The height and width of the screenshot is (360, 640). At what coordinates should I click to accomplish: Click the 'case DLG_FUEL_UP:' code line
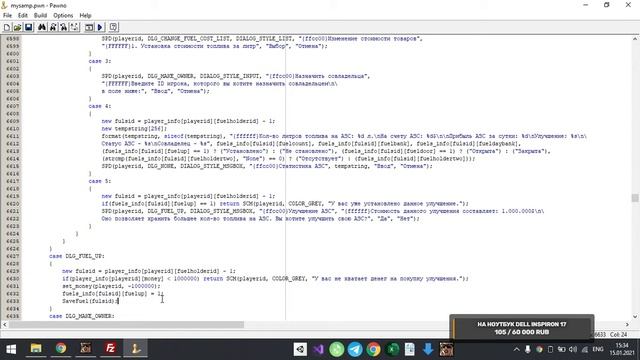pos(77,256)
